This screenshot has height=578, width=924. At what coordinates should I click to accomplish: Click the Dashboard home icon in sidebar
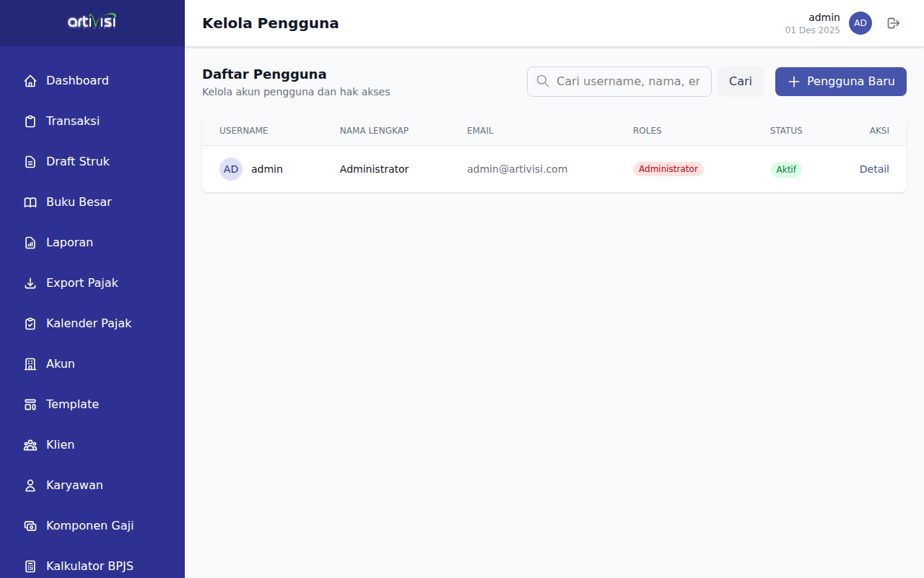[x=30, y=81]
